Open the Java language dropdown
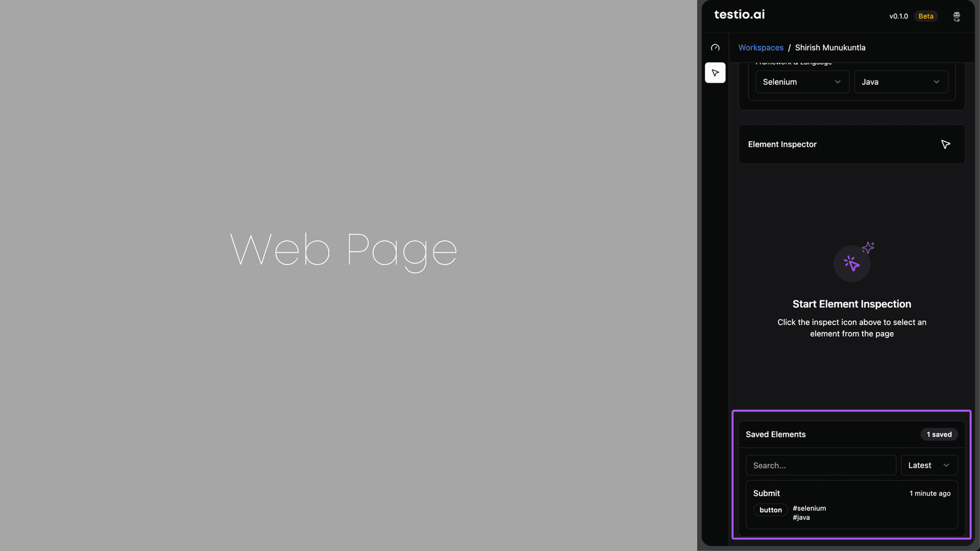 (900, 82)
